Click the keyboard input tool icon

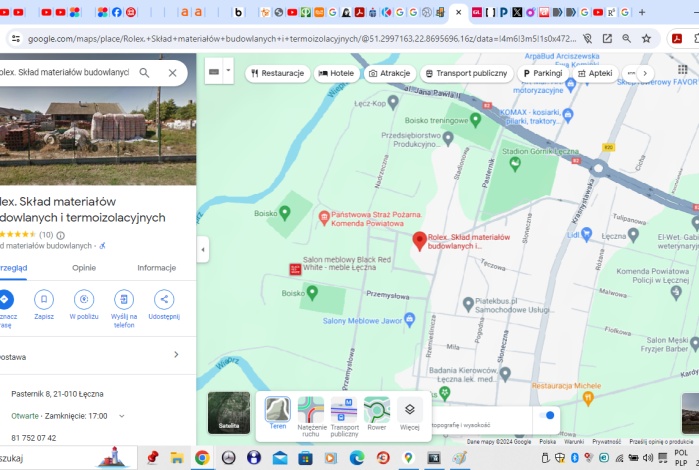(x=214, y=71)
